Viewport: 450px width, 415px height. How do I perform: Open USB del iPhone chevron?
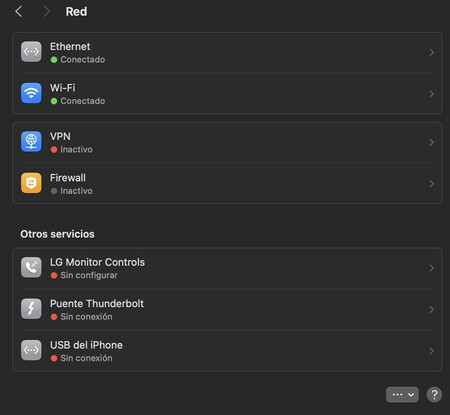click(431, 351)
